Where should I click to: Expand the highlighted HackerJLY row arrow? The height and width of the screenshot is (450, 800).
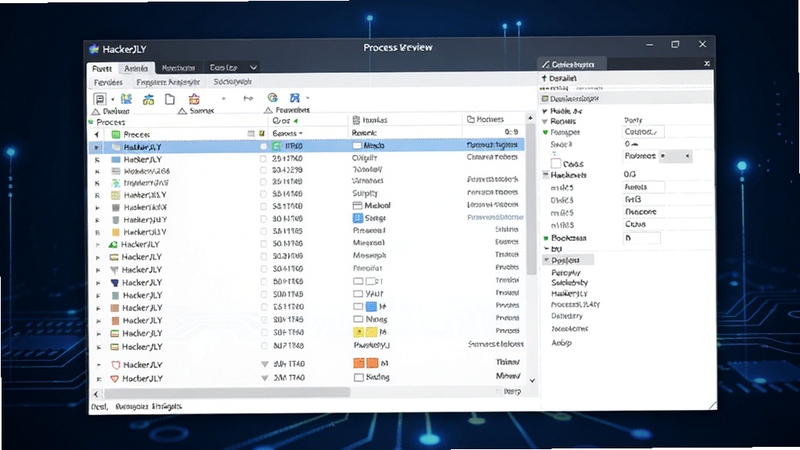[x=96, y=147]
